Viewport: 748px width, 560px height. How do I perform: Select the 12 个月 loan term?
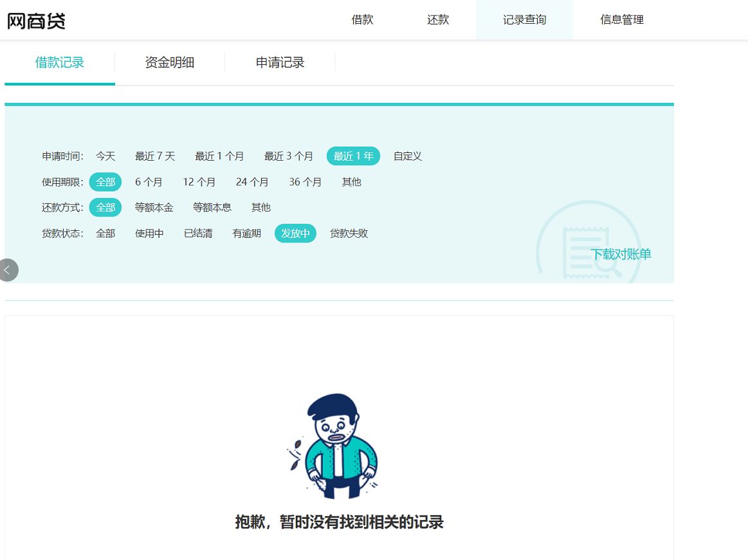coord(199,182)
